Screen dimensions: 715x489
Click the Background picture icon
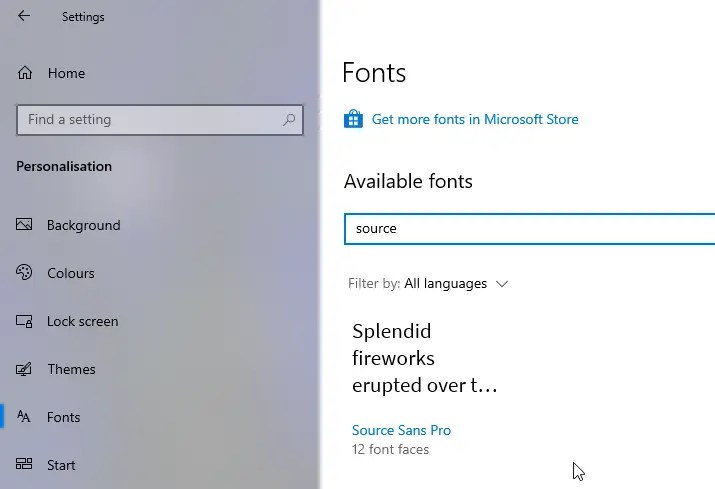(24, 224)
